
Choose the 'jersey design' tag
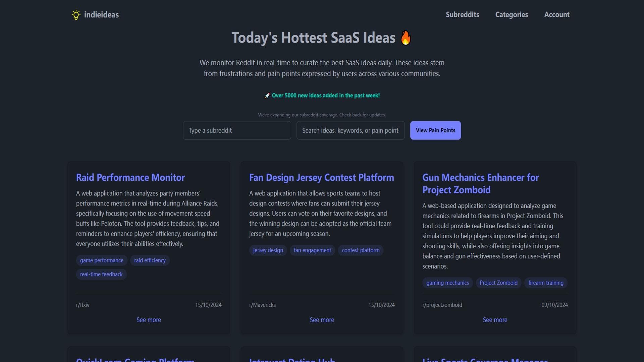point(268,250)
